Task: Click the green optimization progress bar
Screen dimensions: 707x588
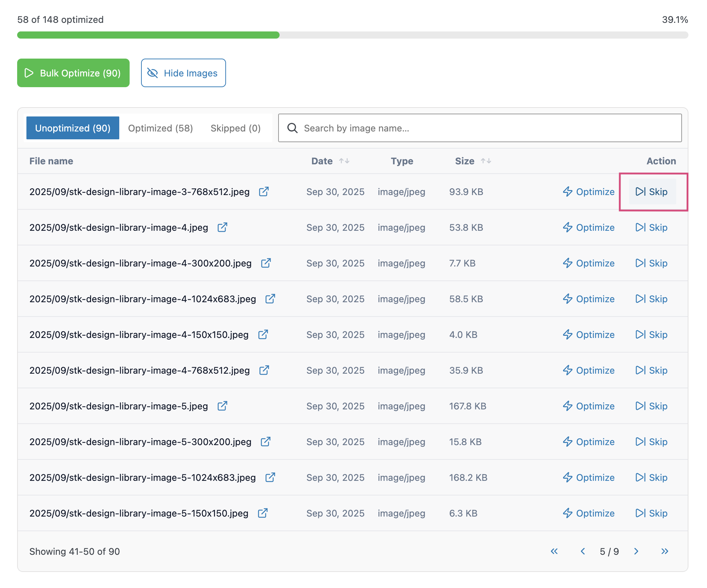Action: tap(148, 35)
